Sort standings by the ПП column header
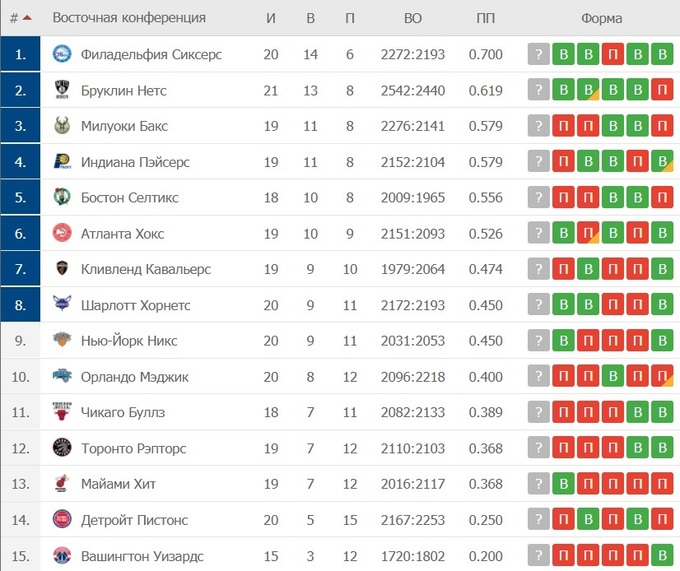 point(485,18)
